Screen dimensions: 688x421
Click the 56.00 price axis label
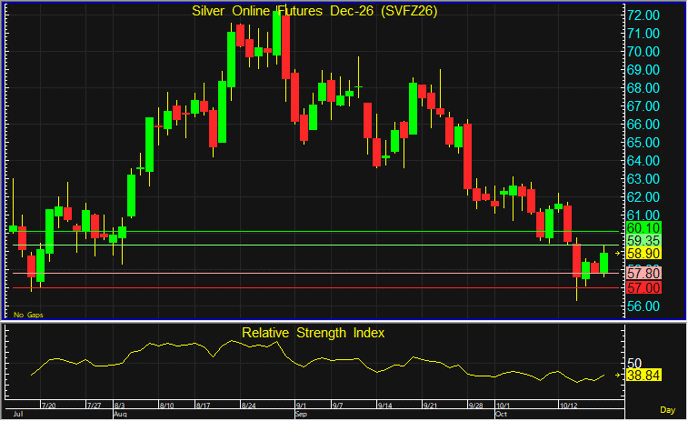[x=643, y=306]
